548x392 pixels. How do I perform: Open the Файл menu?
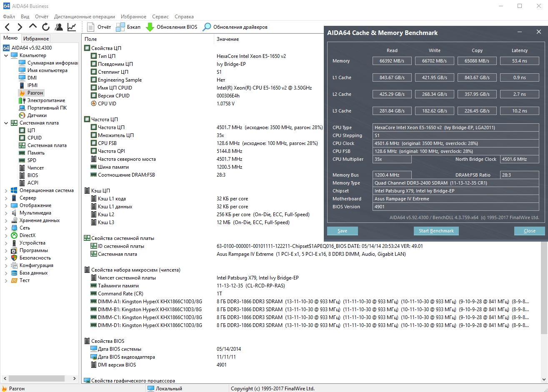9,17
